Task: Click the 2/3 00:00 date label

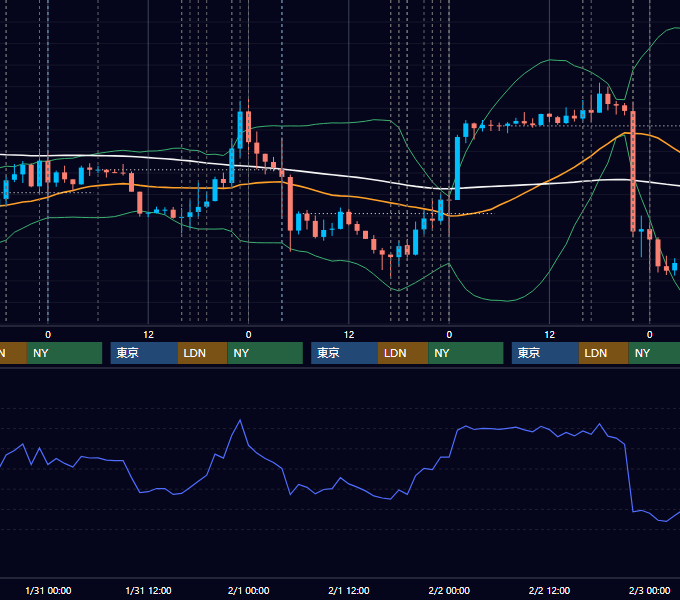Action: 649,590
